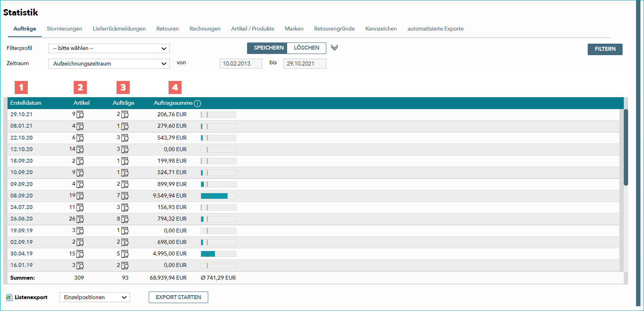Open orders detail icon for 02.09.19

pos(125,242)
